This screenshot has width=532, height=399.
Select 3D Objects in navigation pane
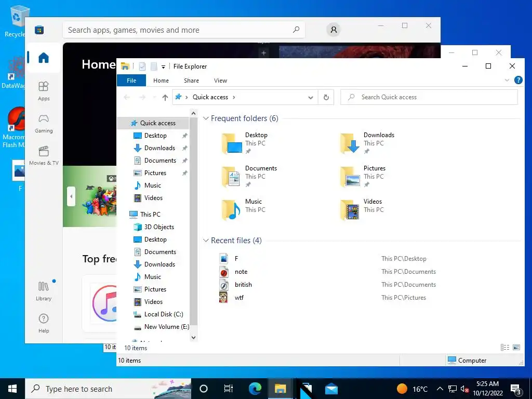(x=154, y=227)
